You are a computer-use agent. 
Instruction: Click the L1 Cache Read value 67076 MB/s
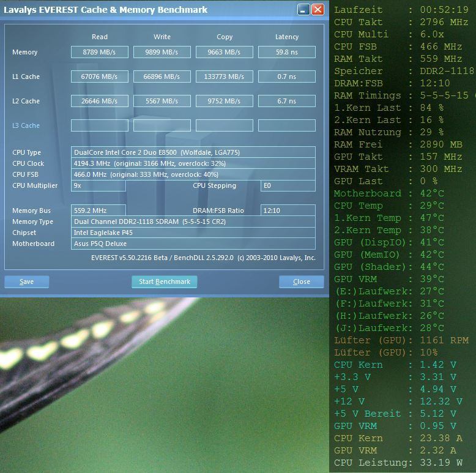[x=100, y=76]
